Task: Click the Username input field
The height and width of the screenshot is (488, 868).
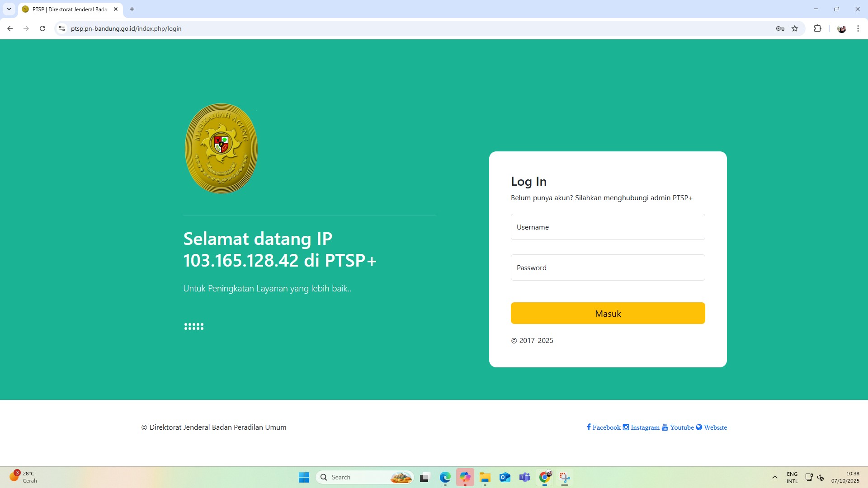Action: point(608,227)
